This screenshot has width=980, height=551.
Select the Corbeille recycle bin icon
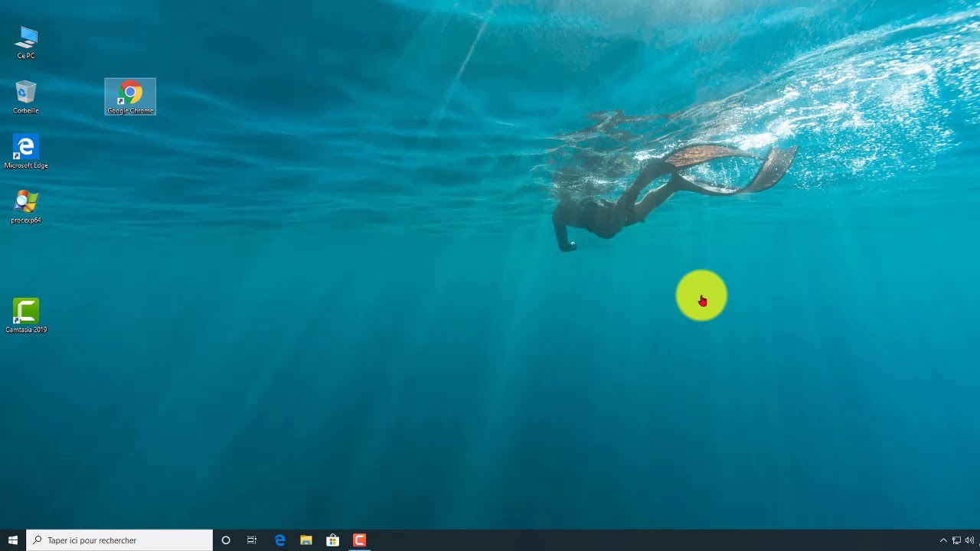(26, 98)
